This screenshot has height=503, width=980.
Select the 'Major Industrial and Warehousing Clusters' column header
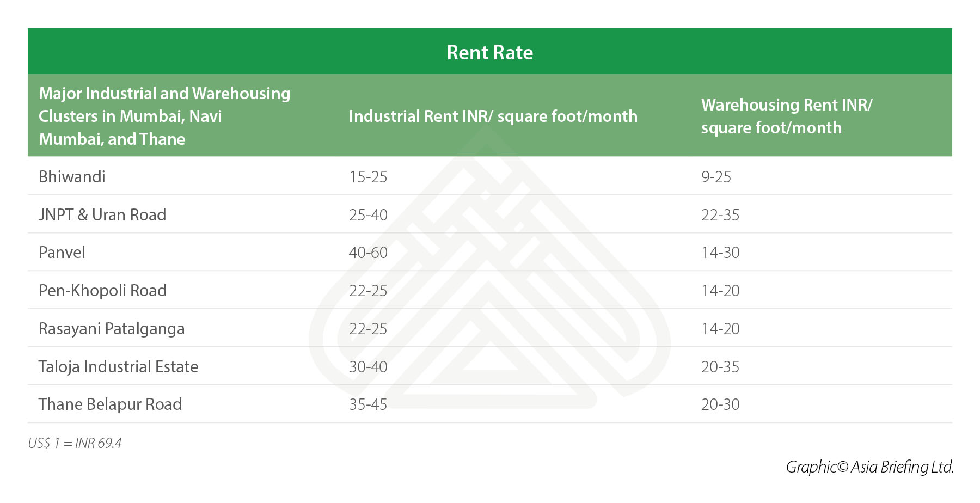click(164, 116)
